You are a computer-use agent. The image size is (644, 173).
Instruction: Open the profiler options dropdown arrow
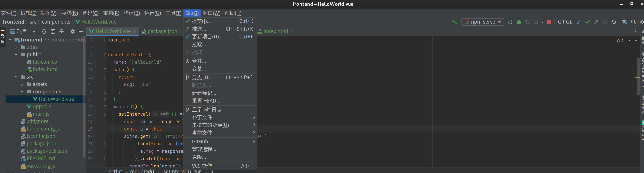click(542, 22)
